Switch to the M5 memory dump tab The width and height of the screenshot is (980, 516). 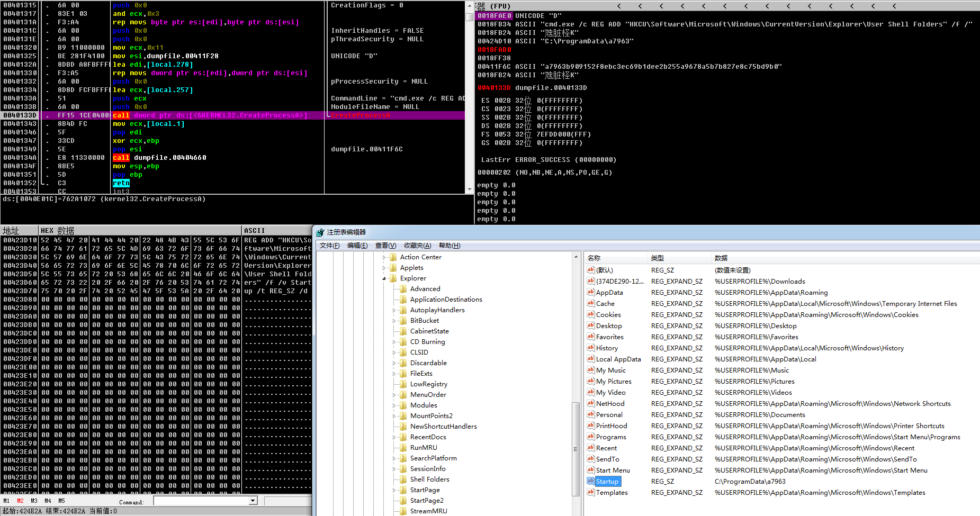pyautogui.click(x=61, y=501)
